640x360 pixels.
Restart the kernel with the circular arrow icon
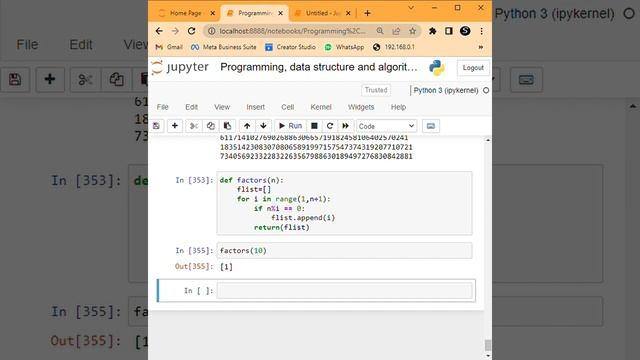(x=330, y=126)
